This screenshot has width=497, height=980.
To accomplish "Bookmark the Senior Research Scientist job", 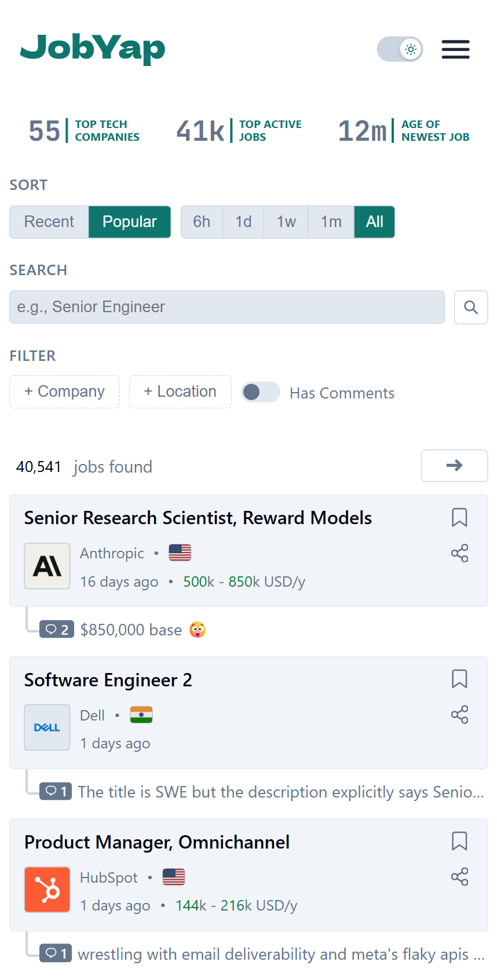I will [x=459, y=517].
